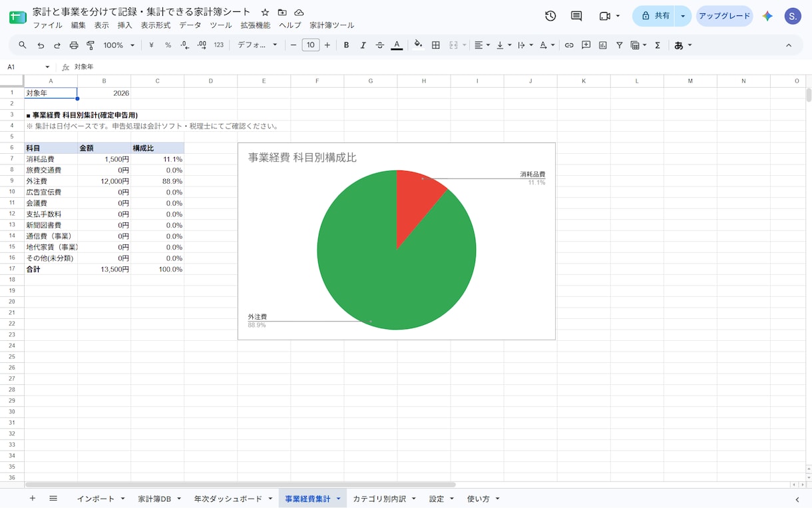Open the Gemini sparkle icon
This screenshot has width=812, height=508.
click(767, 16)
